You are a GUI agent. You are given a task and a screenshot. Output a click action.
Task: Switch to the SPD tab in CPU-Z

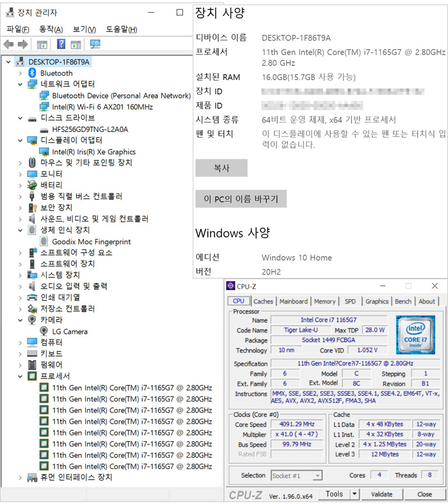coord(350,301)
